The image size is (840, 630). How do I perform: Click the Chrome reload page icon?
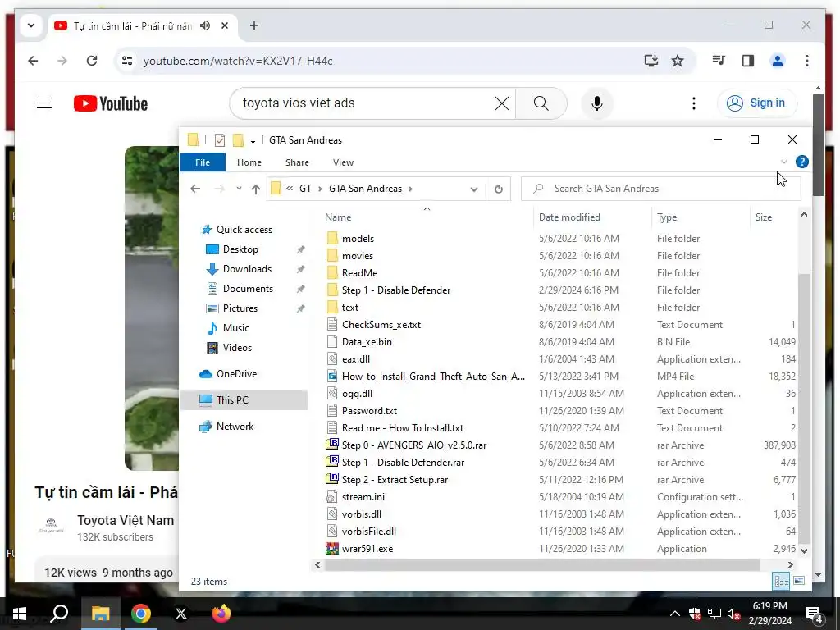click(92, 61)
